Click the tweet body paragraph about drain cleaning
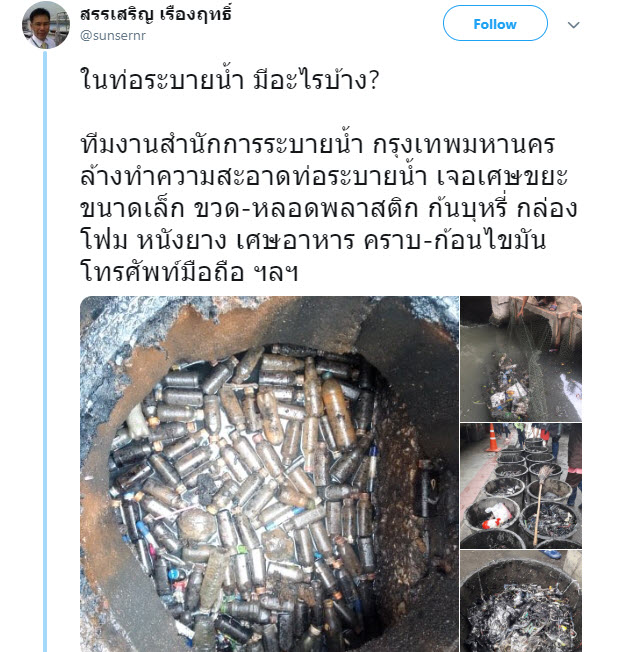The width and height of the screenshot is (617, 652). point(328,208)
